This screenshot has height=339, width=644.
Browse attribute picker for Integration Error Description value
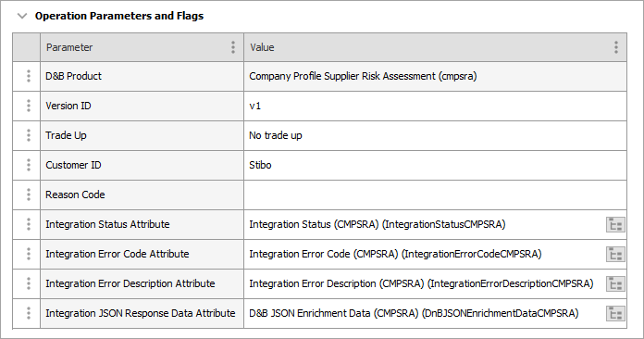point(615,284)
